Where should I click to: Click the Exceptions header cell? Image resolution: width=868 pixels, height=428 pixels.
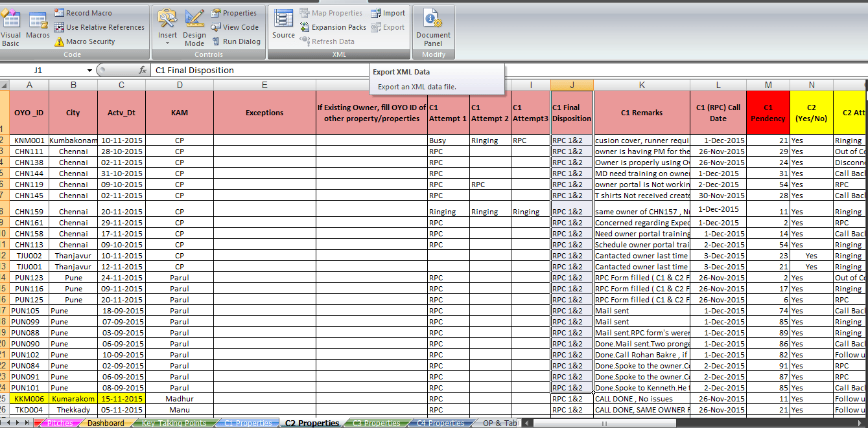[x=264, y=113]
